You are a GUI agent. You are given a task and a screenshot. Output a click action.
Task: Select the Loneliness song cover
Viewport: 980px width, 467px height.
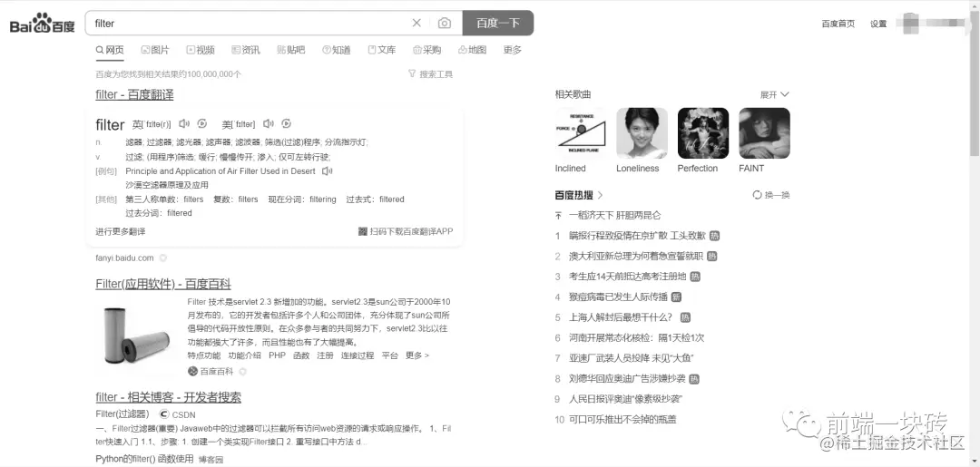click(642, 133)
